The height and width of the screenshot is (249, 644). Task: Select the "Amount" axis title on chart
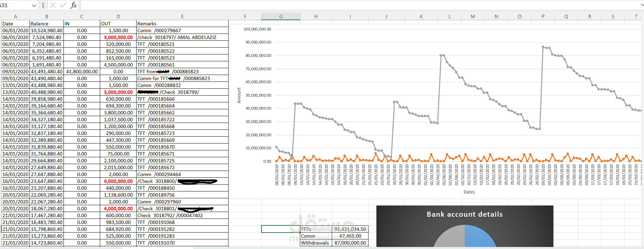[x=239, y=95]
